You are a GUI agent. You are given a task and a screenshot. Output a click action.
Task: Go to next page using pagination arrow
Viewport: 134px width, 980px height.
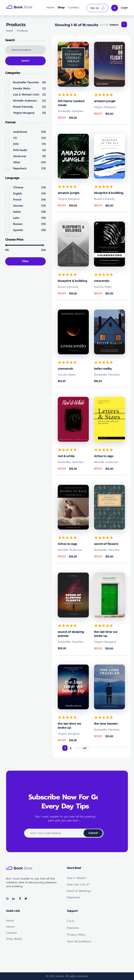pos(77,748)
